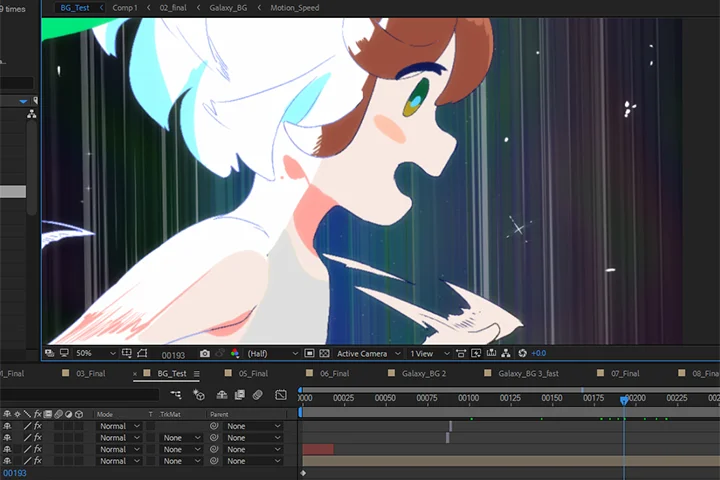720x480 pixels.
Task: Open bottom layer's Normal blend mode dropdown
Action: coord(119,461)
